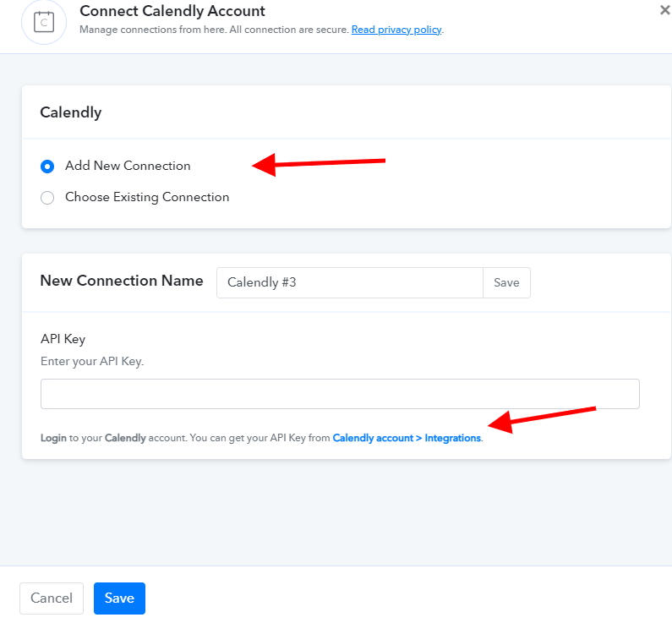The image size is (672, 623).
Task: Click the Cancel button
Action: (52, 598)
